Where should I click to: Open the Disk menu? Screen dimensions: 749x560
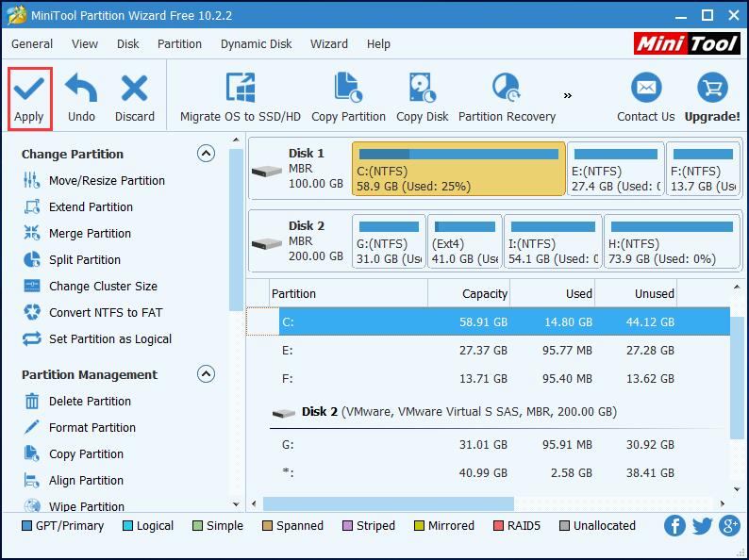(128, 44)
